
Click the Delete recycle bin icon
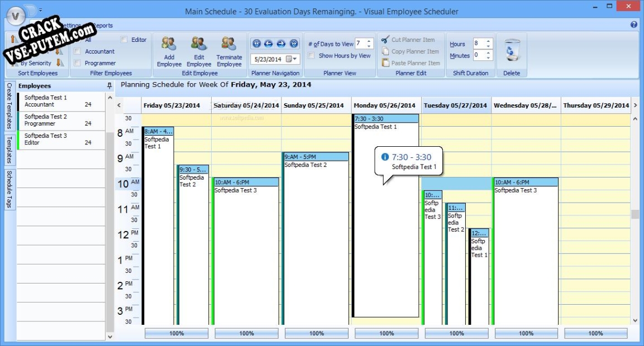[512, 50]
